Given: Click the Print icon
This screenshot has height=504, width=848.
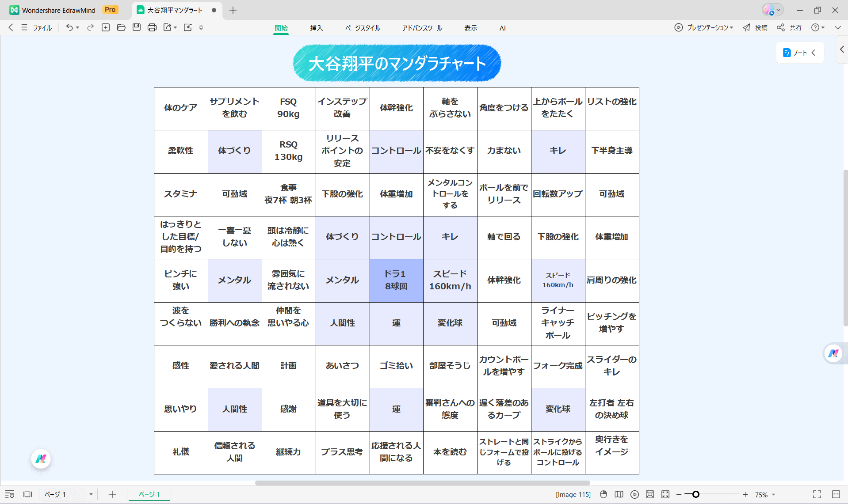Looking at the screenshot, I should point(152,27).
